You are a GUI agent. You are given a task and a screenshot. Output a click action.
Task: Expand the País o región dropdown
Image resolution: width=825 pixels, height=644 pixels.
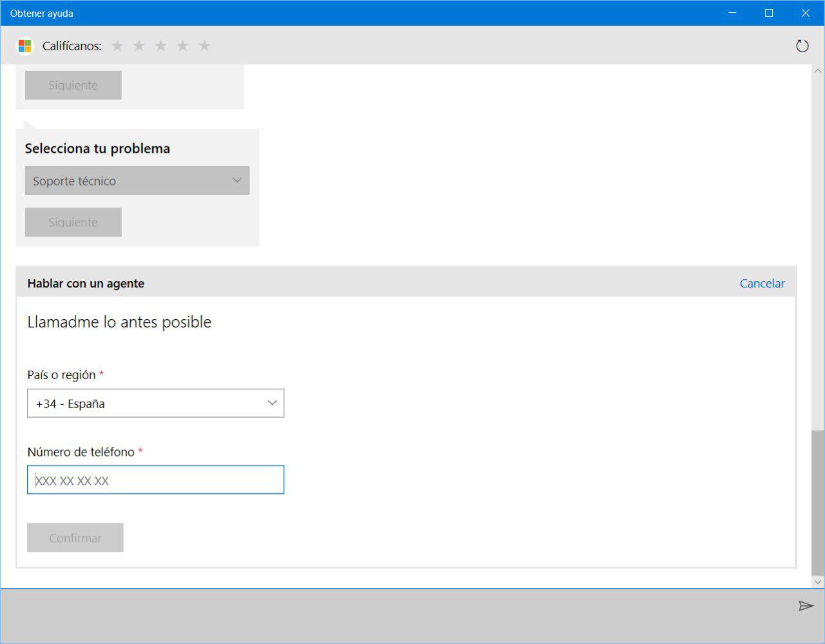click(x=155, y=404)
